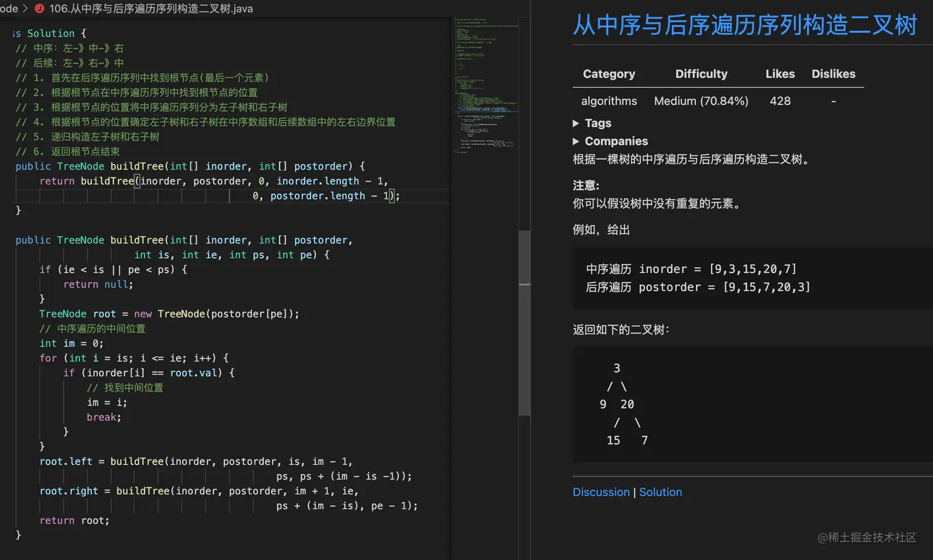Image resolution: width=933 pixels, height=560 pixels.
Task: Click the 'for (int i = is' loop line
Action: [134, 358]
